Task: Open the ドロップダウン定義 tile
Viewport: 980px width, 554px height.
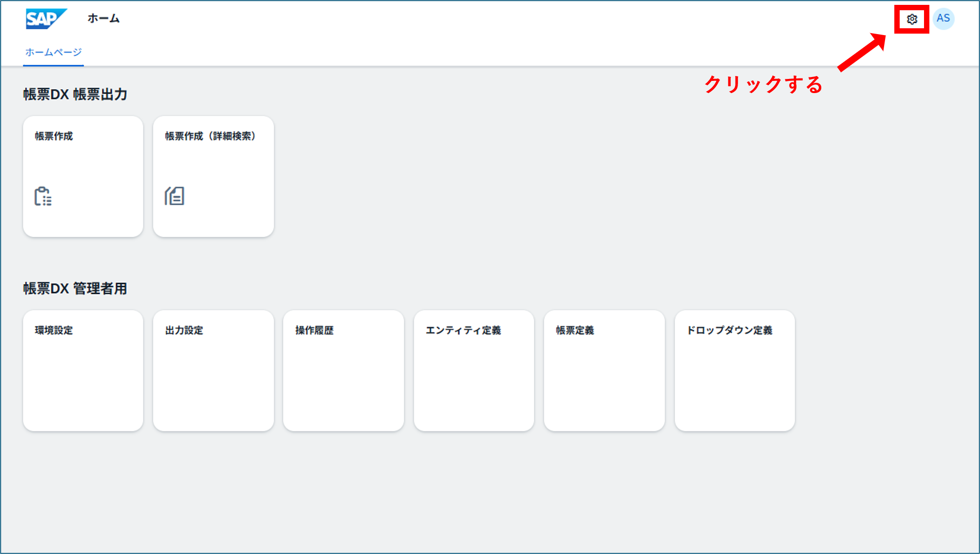Action: 735,371
